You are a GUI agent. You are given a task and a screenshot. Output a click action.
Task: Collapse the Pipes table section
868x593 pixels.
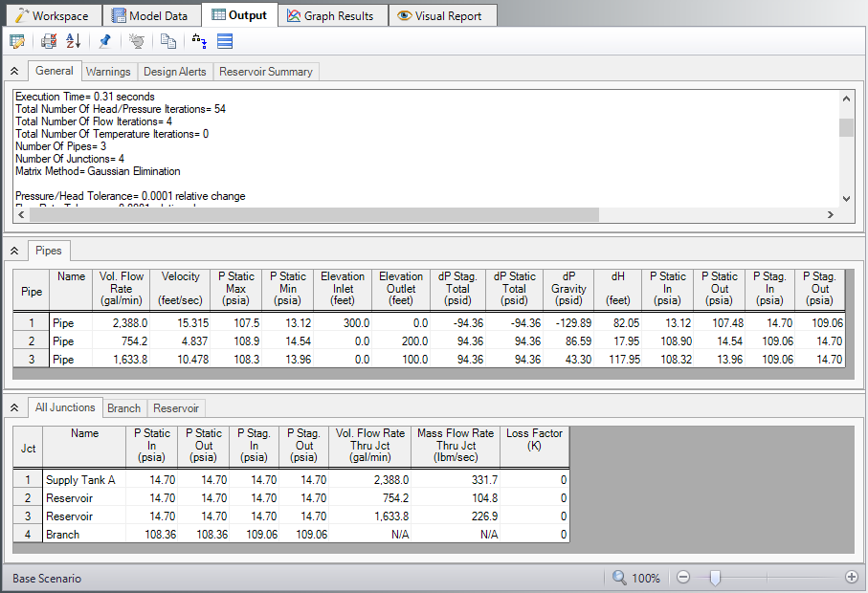[14, 251]
